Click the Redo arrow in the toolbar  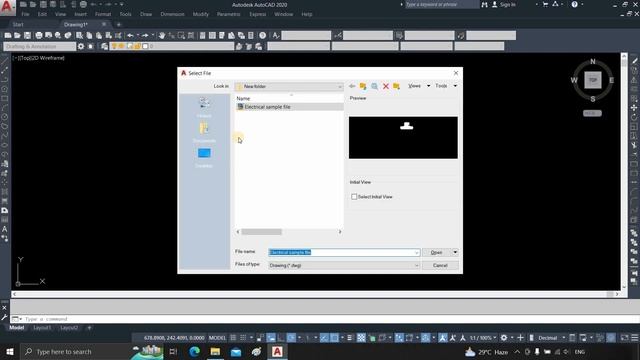click(x=145, y=36)
